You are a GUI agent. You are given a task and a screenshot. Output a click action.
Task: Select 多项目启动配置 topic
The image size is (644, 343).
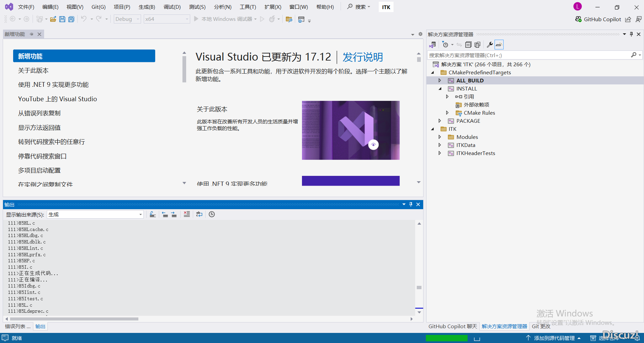pos(39,170)
